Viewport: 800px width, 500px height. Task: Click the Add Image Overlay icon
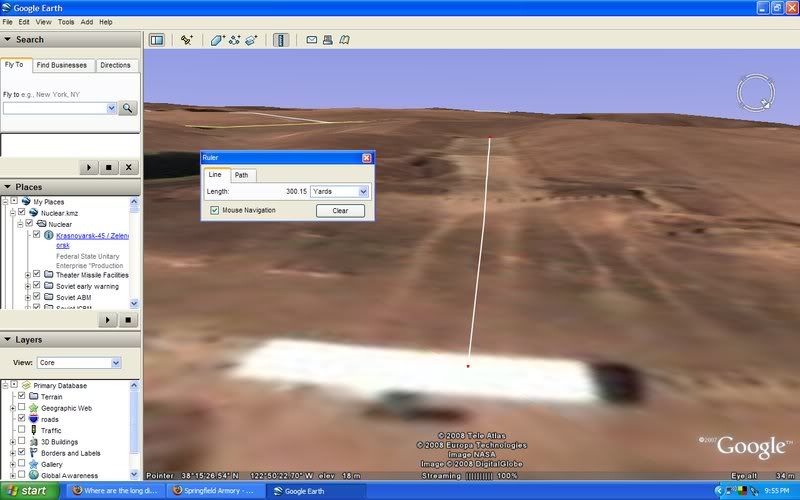[x=252, y=40]
